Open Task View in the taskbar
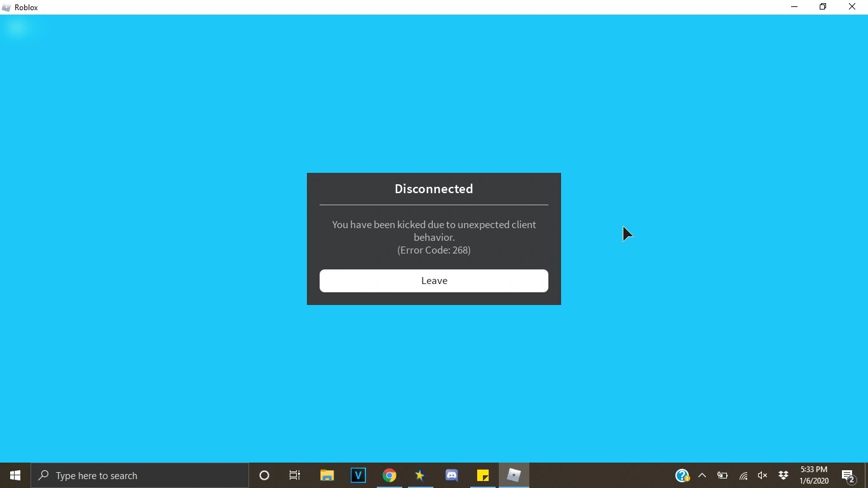 pos(295,475)
